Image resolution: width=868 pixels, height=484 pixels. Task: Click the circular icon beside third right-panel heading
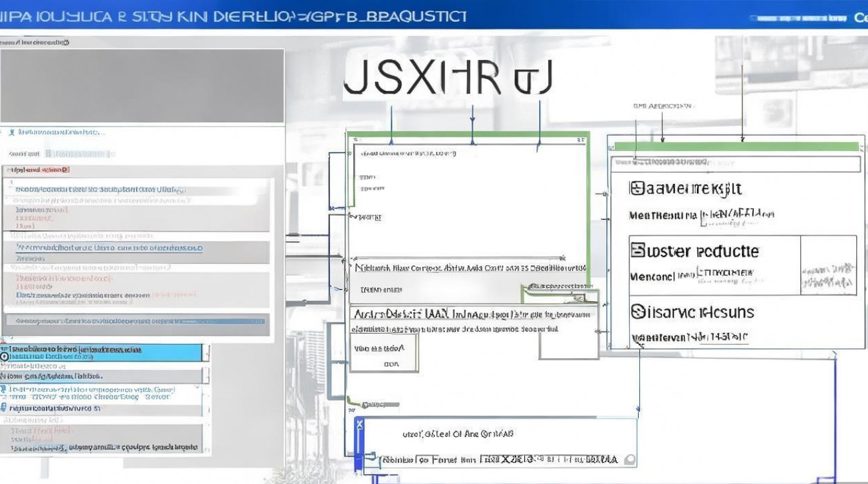coord(638,312)
